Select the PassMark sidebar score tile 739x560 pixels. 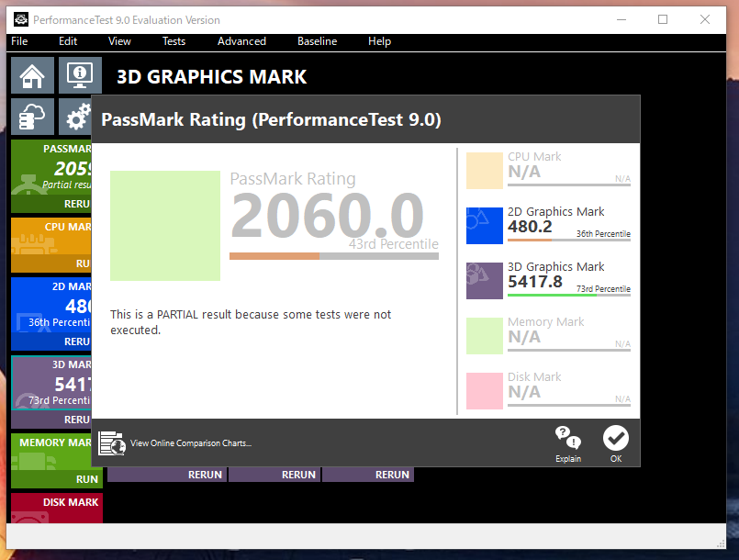(51, 168)
